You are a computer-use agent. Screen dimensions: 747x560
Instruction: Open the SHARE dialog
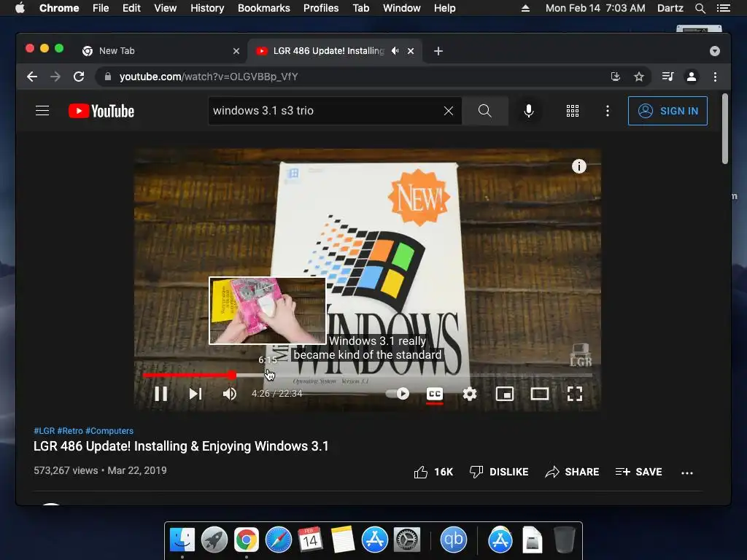(x=572, y=472)
